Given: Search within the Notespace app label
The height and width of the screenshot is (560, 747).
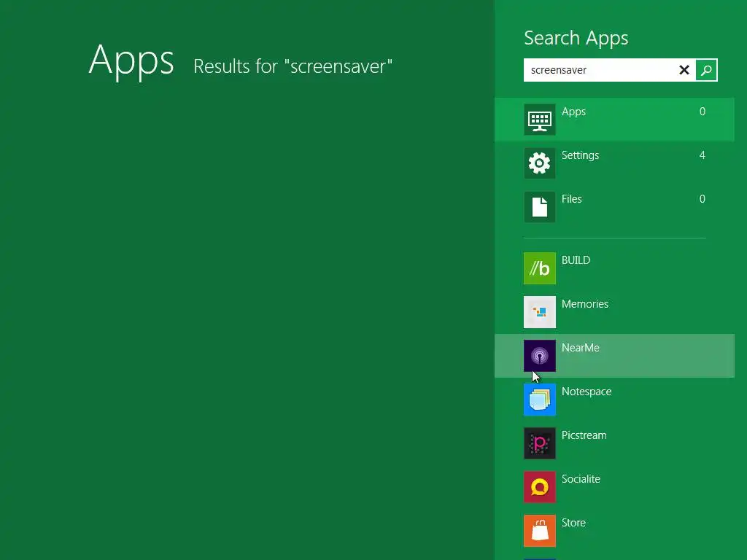Looking at the screenshot, I should coord(587,392).
